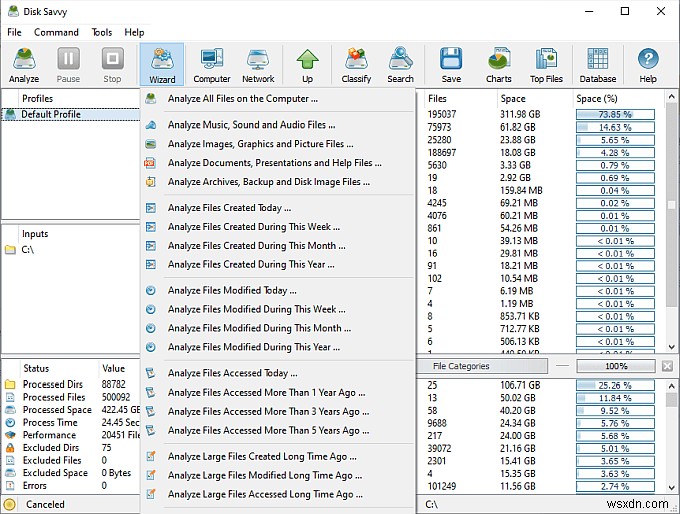Screen dimensions: 680x514
Task: Select Analyze Large Files Modified Long Time Ago
Action: [x=278, y=475]
